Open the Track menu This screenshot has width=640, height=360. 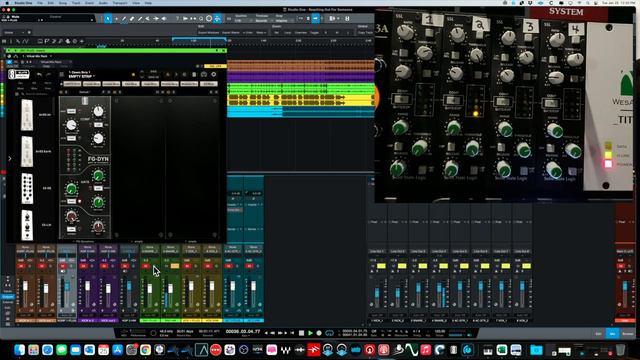pos(76,3)
